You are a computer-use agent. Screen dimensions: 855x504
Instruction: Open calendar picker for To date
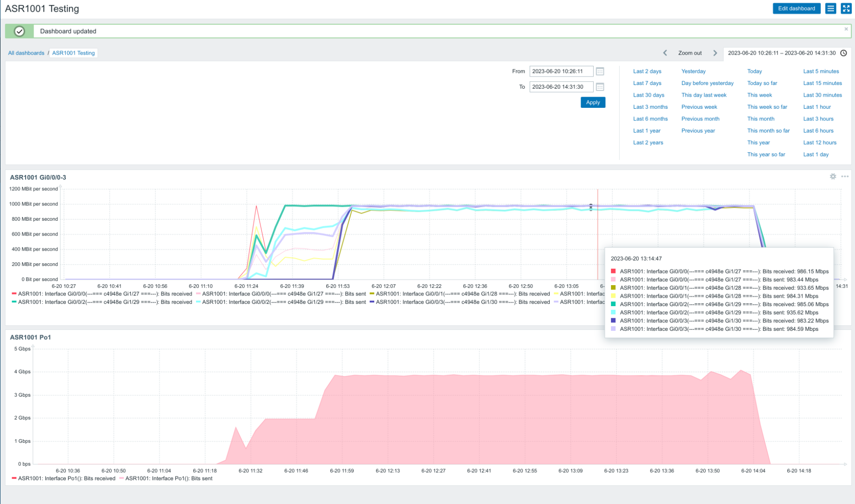(x=600, y=87)
